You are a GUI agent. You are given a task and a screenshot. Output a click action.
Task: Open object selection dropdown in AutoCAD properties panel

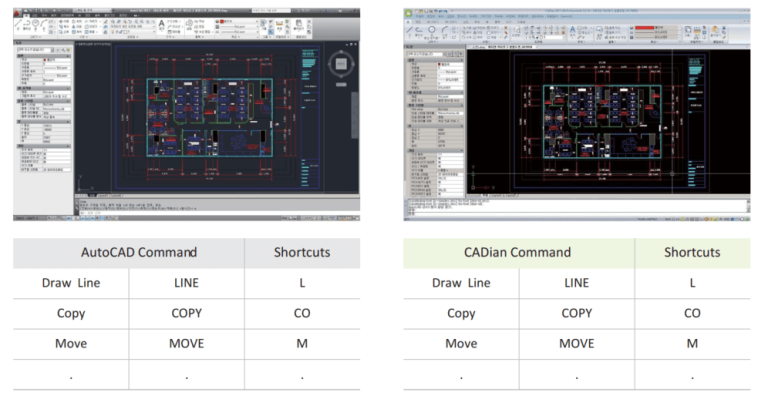(x=37, y=50)
